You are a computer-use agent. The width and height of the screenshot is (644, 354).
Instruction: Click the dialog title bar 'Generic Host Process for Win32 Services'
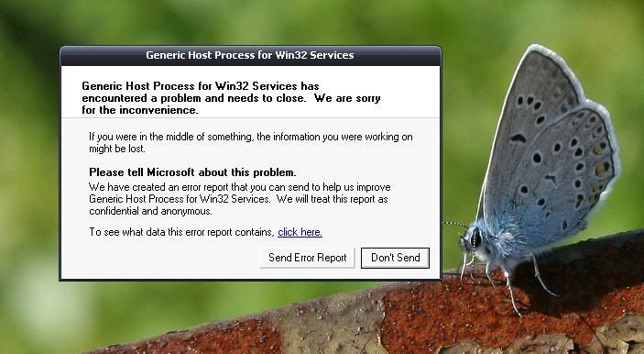(x=250, y=56)
